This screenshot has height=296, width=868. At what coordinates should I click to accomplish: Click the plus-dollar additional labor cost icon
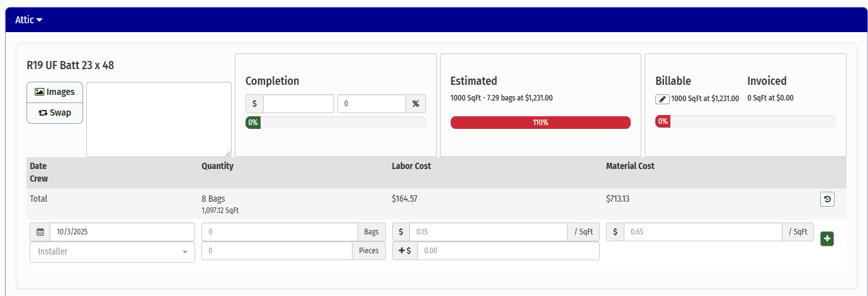tap(405, 251)
